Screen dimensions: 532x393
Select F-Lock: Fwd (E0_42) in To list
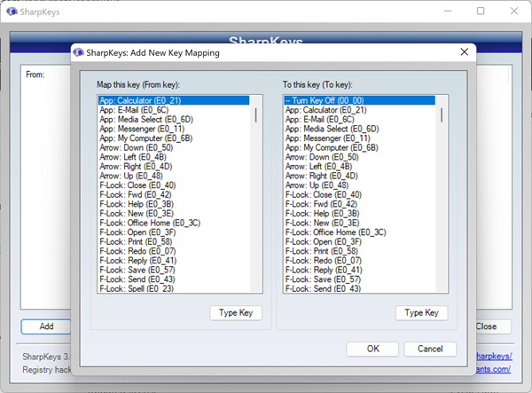click(x=360, y=204)
